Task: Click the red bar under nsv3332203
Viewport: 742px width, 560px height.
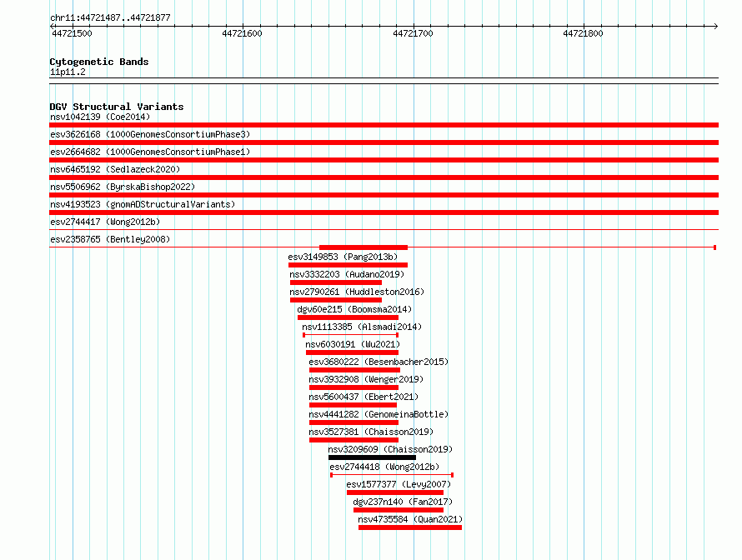Action: 336,282
